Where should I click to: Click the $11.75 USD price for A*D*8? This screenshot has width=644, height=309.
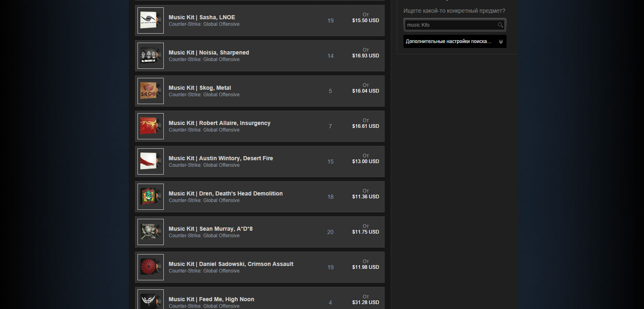(x=366, y=232)
